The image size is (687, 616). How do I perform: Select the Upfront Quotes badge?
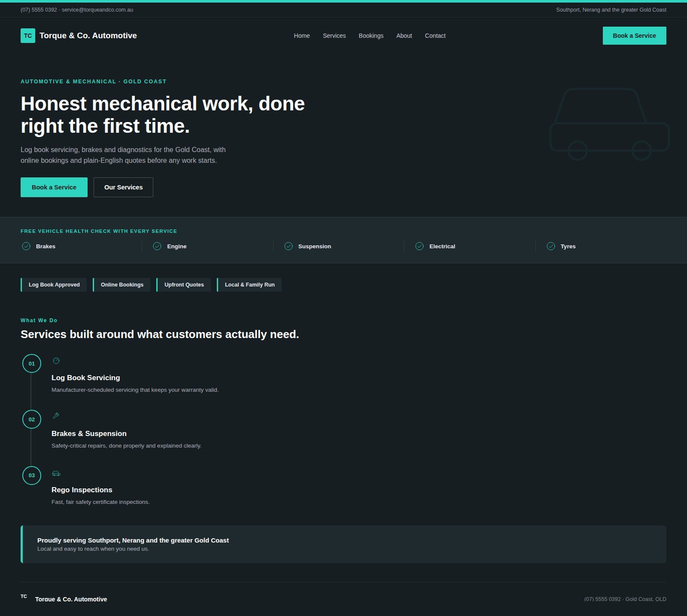(x=183, y=285)
